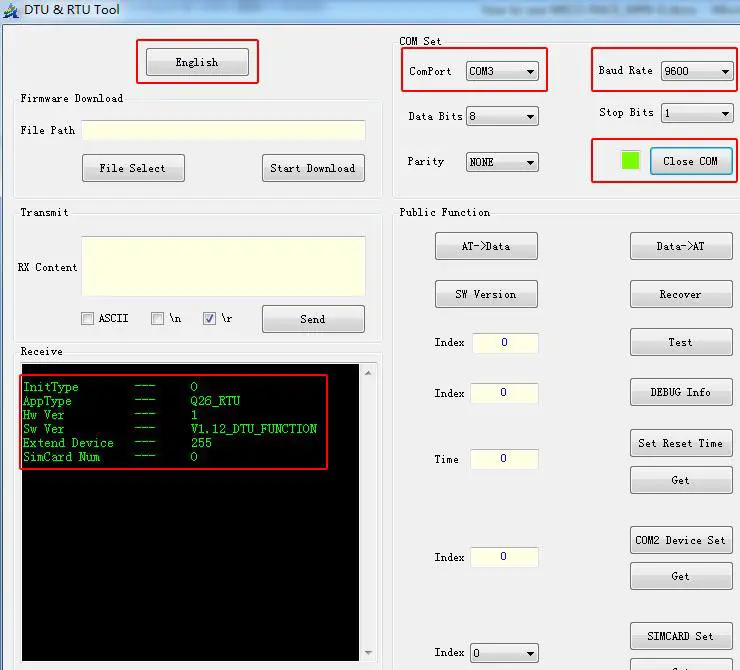Click the Close COM button
Viewport: 740px width, 670px height.
[x=691, y=161]
